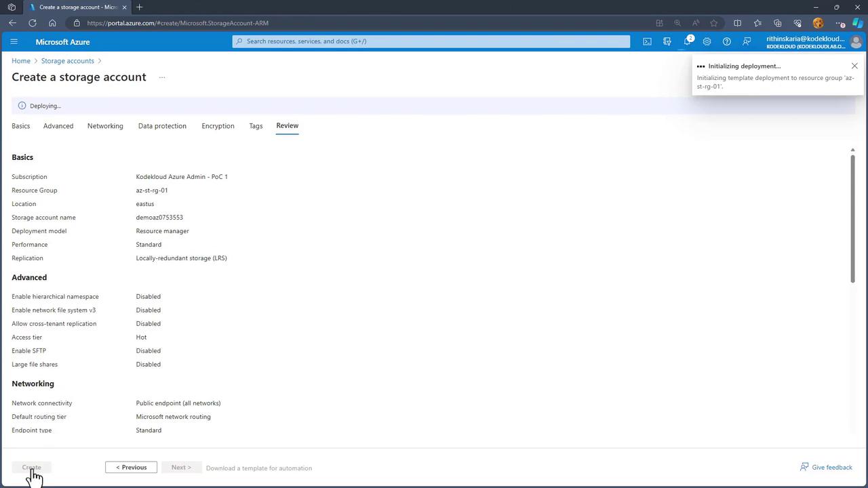The image size is (868, 488).
Task: Open the Data protection tab
Action: 162,126
